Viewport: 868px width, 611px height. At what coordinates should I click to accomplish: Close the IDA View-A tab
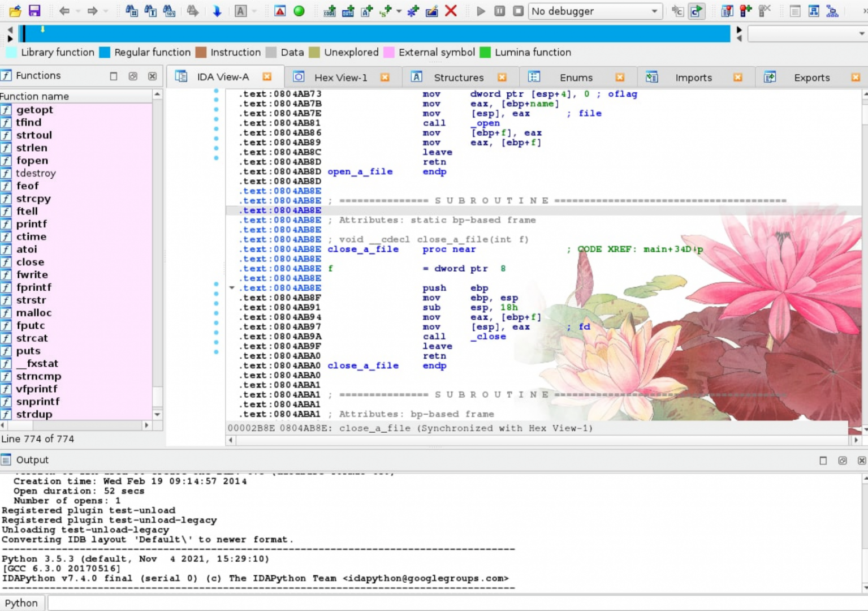coord(267,77)
